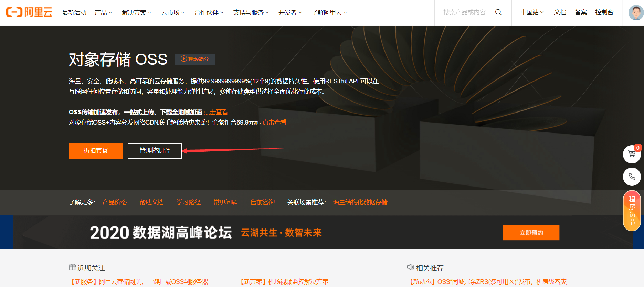Viewport: 644px width, 287px height.
Task: Click the Aliyun logo icon
Action: (29, 12)
